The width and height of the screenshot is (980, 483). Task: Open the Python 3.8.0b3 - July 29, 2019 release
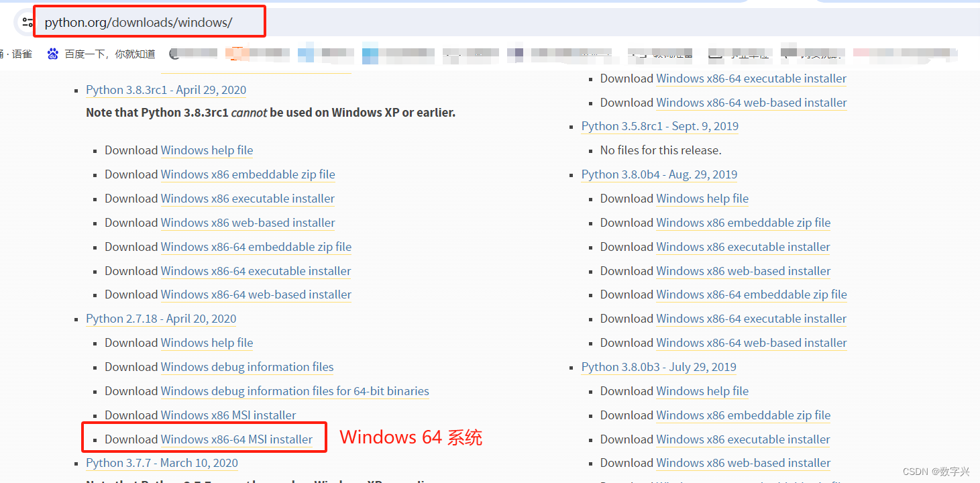coord(659,367)
